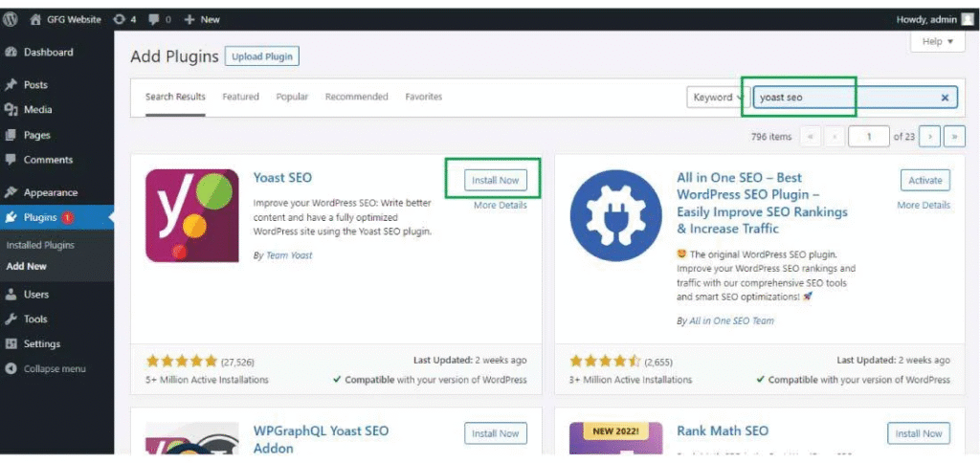Click the Rank Math SEO thumbnail
980x463 pixels.
coord(615,439)
